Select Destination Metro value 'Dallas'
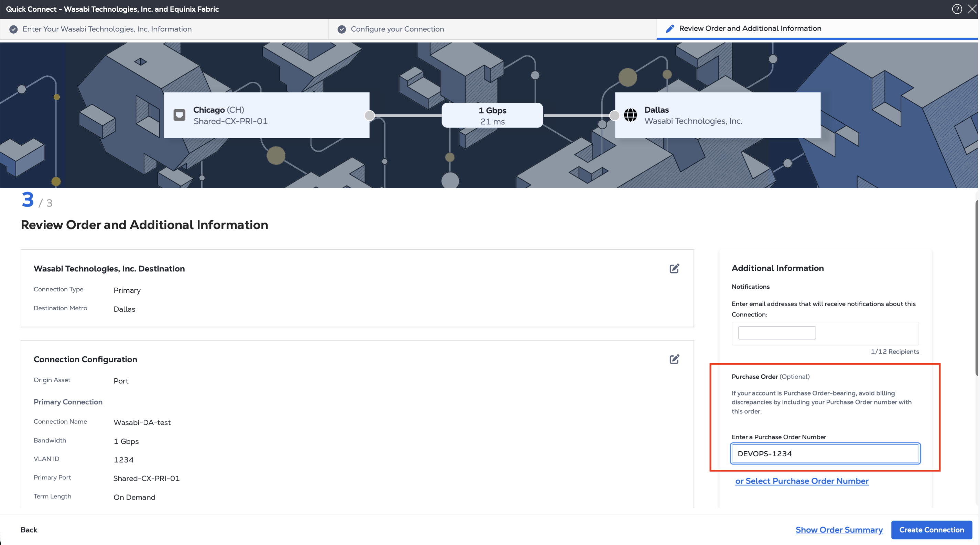This screenshot has height=545, width=980. click(x=124, y=309)
